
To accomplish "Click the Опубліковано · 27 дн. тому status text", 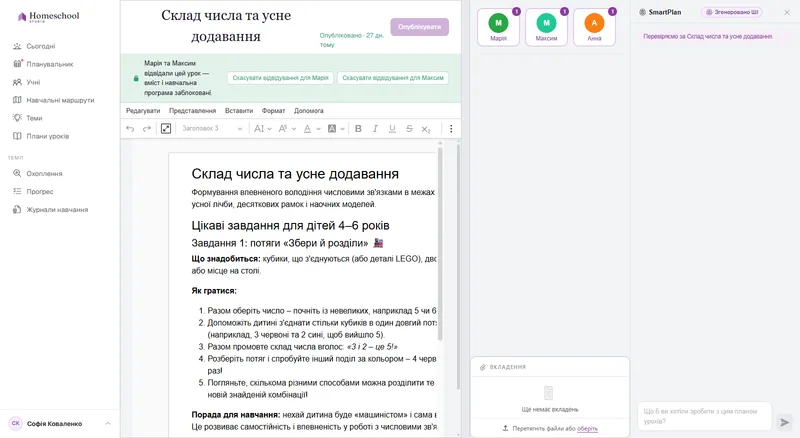I will (x=352, y=40).
